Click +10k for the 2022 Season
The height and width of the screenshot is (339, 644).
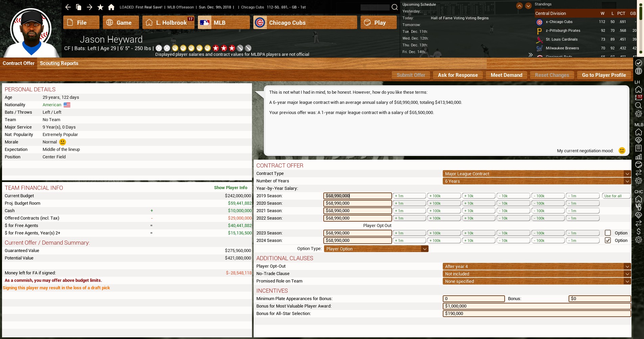[x=479, y=218]
